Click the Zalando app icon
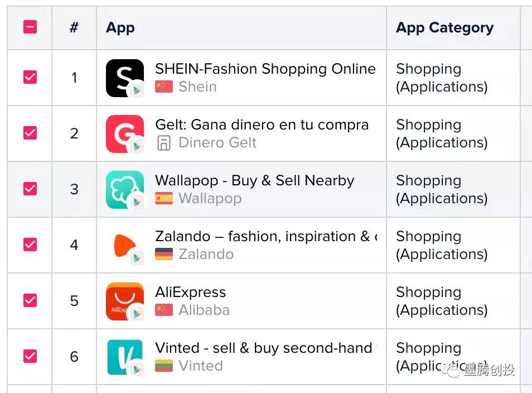Image resolution: width=532 pixels, height=393 pixels. (124, 245)
